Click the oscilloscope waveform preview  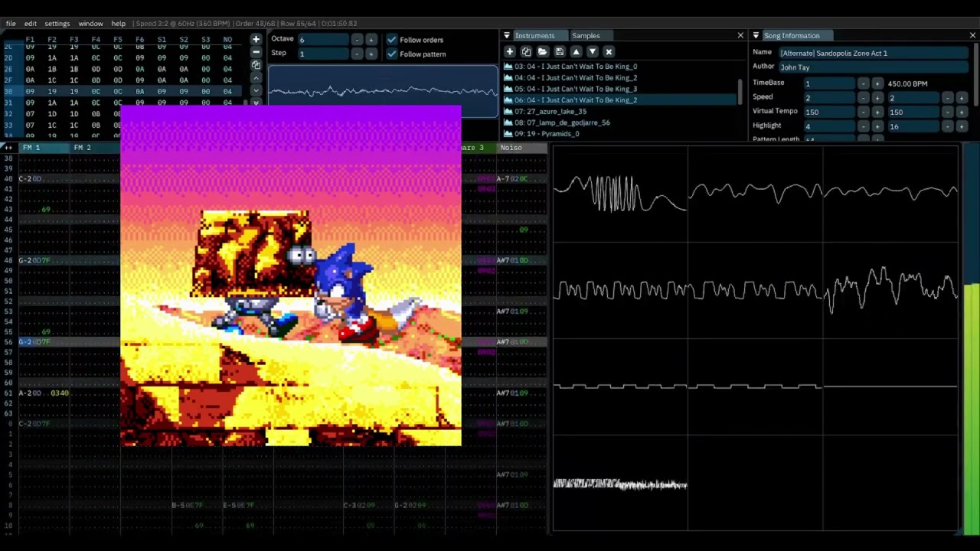coord(383,92)
